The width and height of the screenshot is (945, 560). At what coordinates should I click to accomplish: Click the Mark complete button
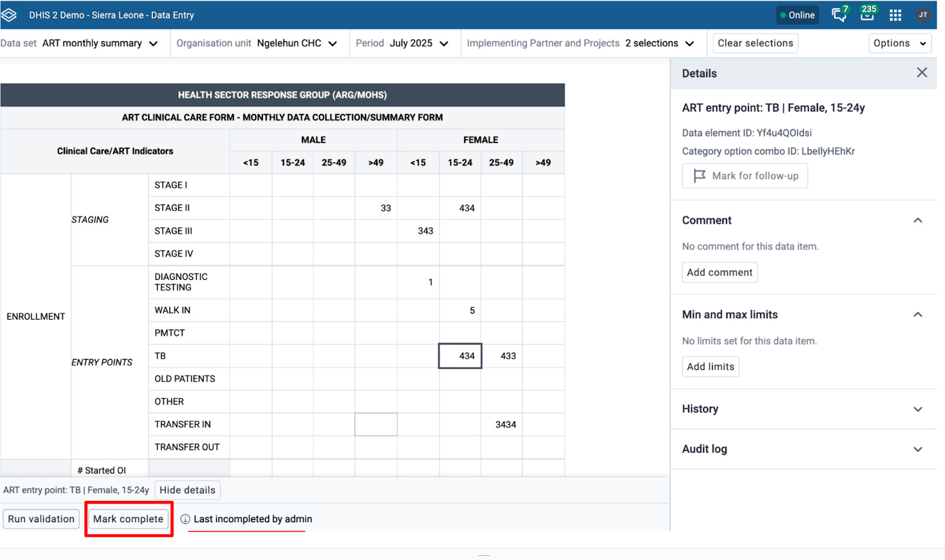(x=128, y=519)
